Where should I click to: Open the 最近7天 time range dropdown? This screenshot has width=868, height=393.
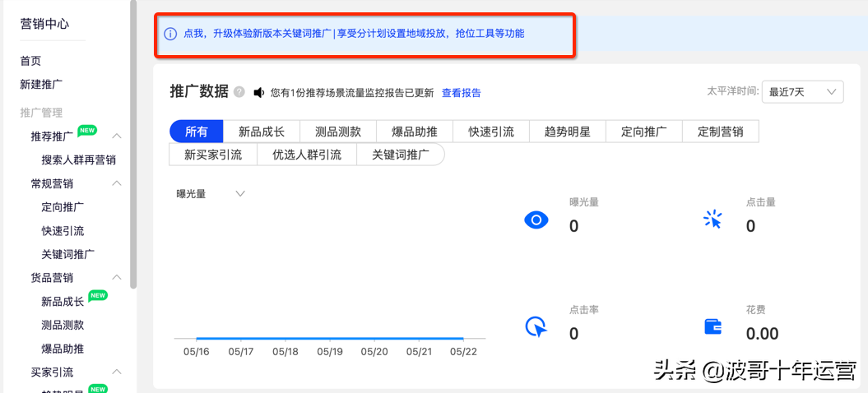[803, 92]
